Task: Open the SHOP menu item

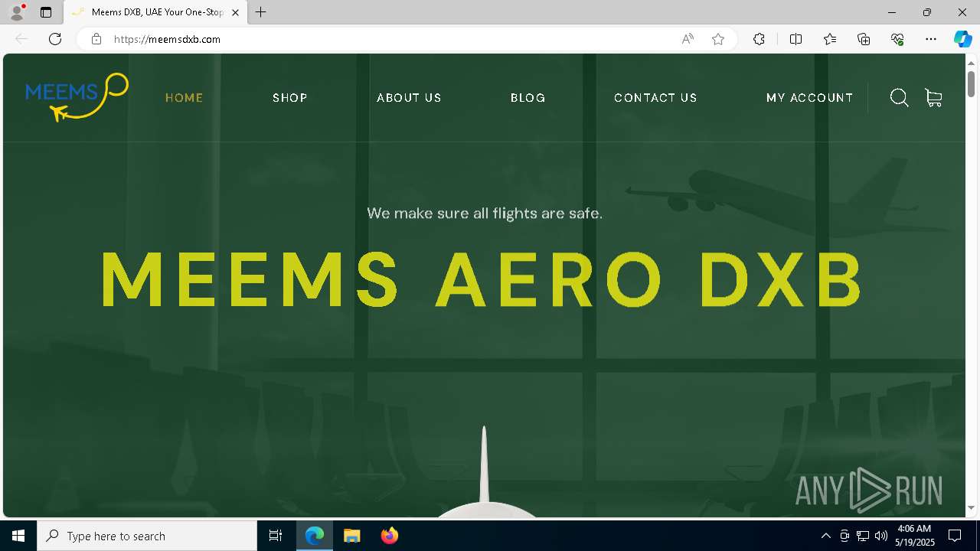Action: point(290,98)
